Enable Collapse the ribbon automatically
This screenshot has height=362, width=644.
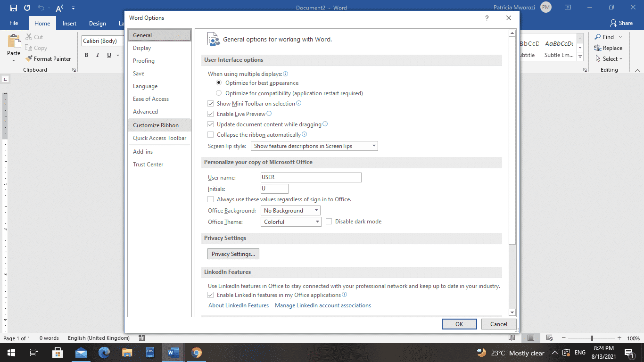point(210,134)
